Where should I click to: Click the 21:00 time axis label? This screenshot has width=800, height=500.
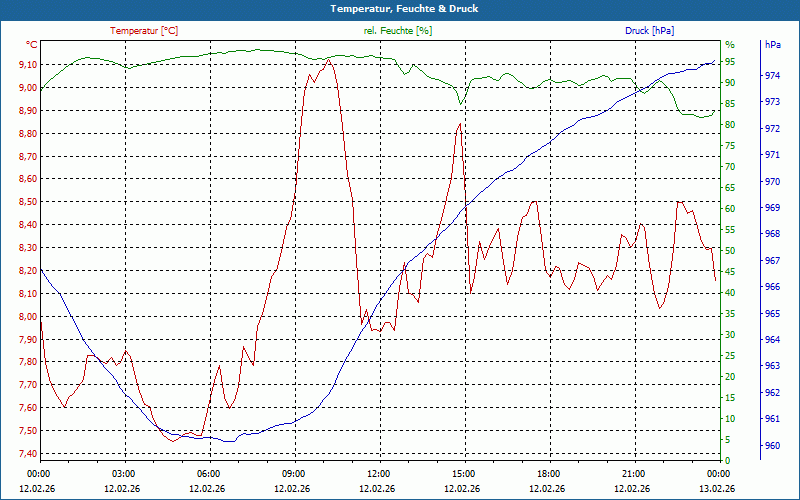(633, 473)
